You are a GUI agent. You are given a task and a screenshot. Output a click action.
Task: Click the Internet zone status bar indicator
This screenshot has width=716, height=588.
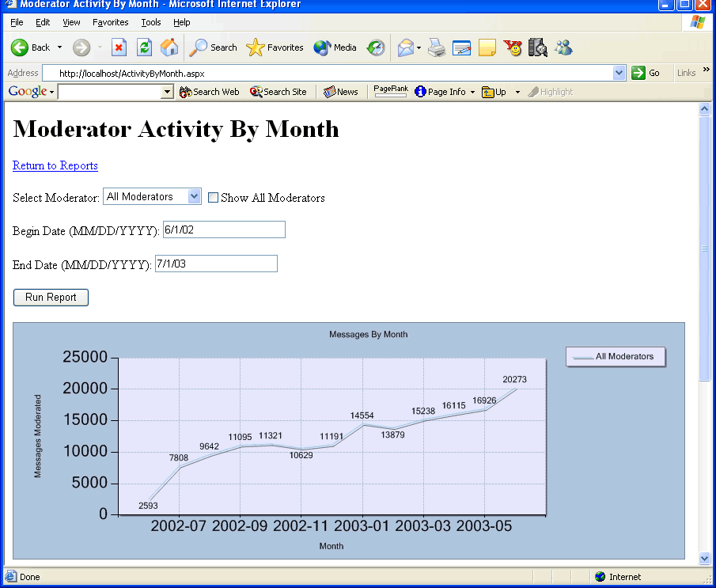pyautogui.click(x=618, y=577)
